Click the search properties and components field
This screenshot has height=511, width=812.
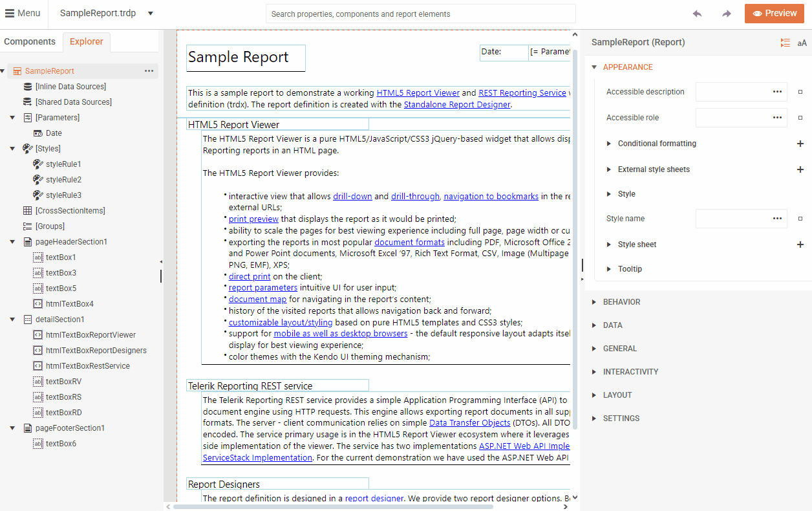(420, 14)
